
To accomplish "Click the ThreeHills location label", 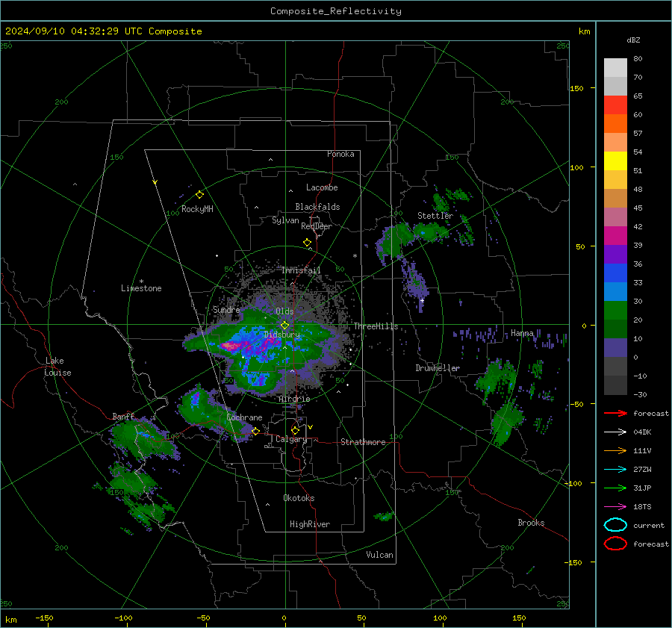I will [376, 326].
